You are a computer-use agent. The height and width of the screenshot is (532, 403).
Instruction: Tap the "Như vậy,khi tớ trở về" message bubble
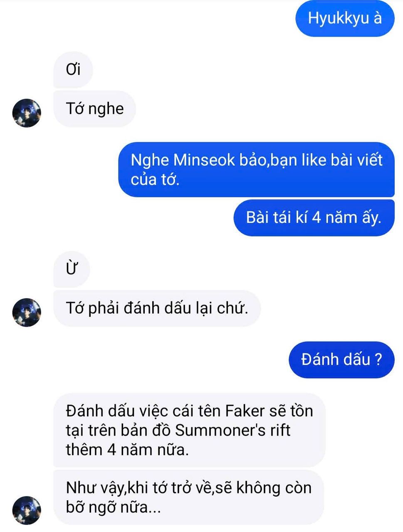point(189,498)
